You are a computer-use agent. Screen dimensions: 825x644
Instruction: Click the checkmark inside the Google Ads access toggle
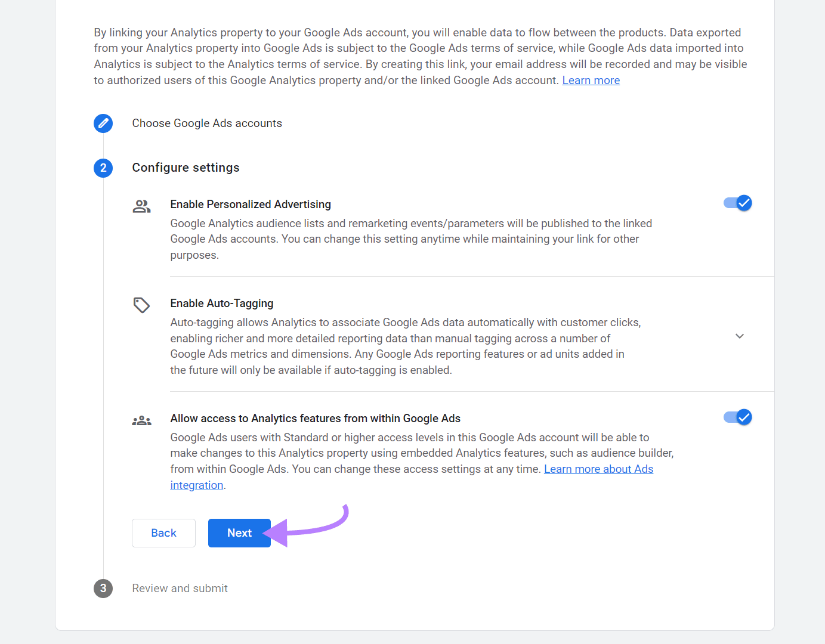pos(744,417)
